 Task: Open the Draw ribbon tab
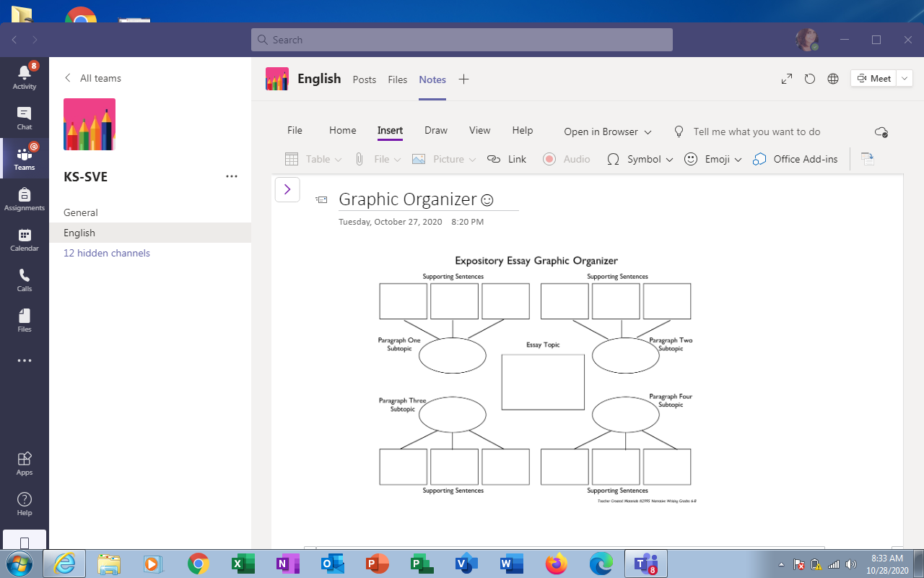click(x=436, y=131)
